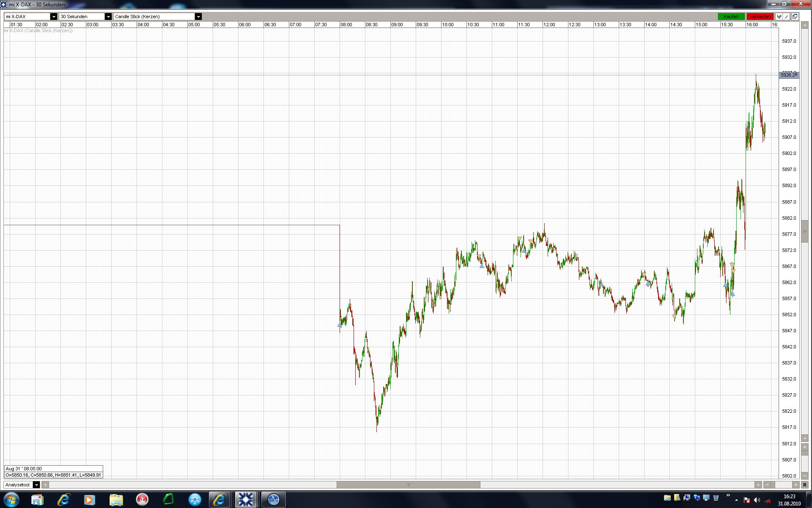The width and height of the screenshot is (812, 508).
Task: Open the Analysetool dropdown menu
Action: [36, 485]
